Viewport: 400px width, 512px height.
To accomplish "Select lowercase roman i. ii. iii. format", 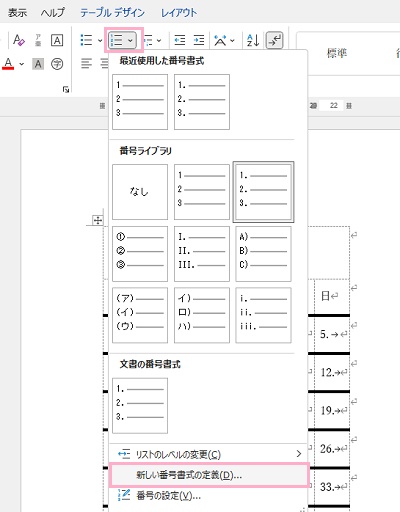I will coord(263,315).
